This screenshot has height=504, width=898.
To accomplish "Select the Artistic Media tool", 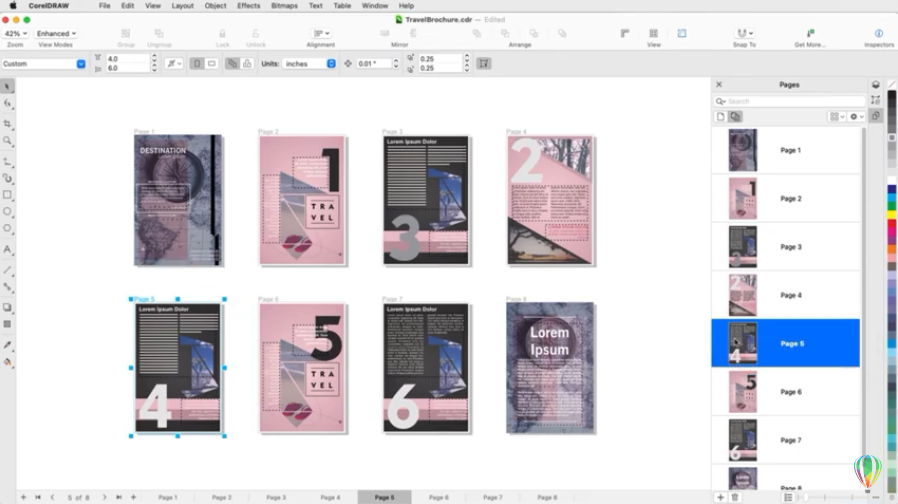I will coord(7,179).
